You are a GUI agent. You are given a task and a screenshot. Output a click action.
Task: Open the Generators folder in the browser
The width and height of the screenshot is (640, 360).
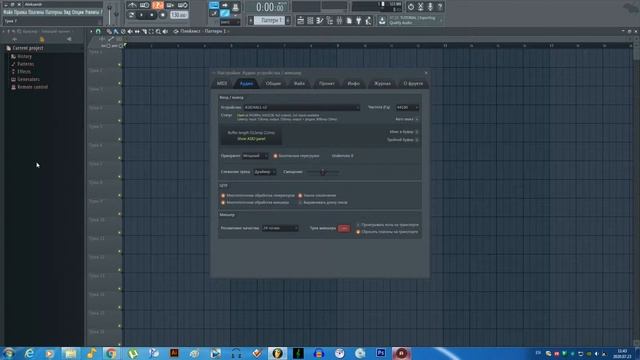pyautogui.click(x=28, y=79)
